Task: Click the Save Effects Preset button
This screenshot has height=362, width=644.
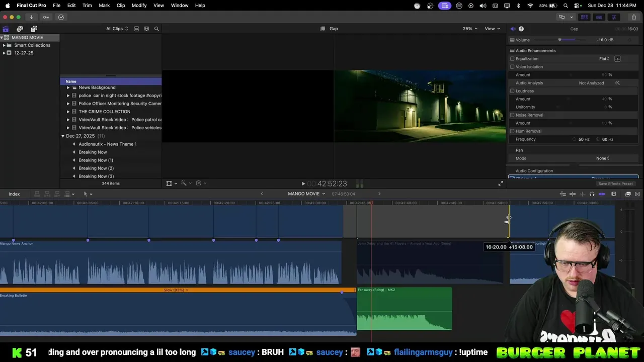Action: [616, 184]
